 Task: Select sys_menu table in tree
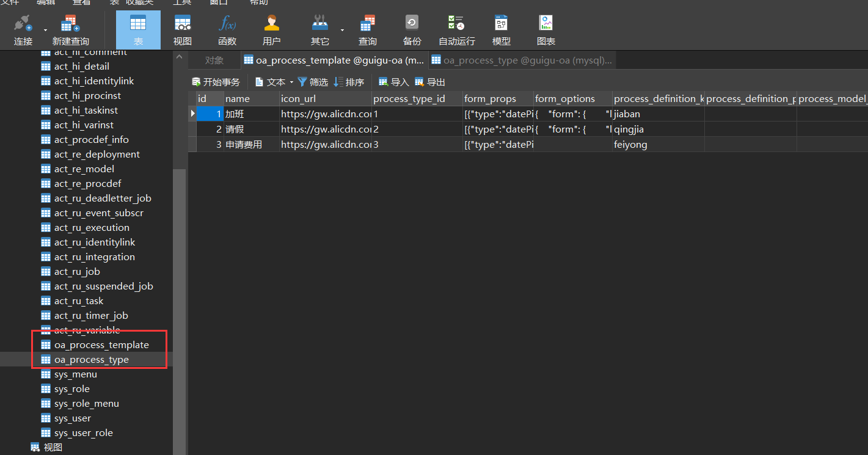click(76, 374)
